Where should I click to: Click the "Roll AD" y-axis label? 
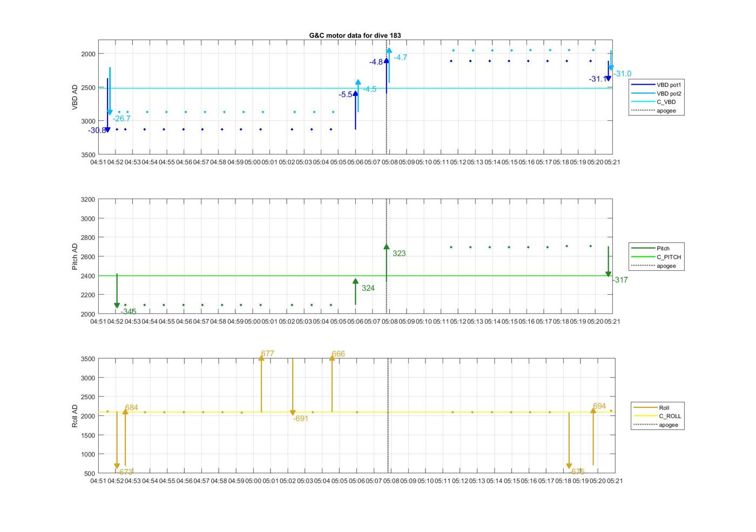75,416
